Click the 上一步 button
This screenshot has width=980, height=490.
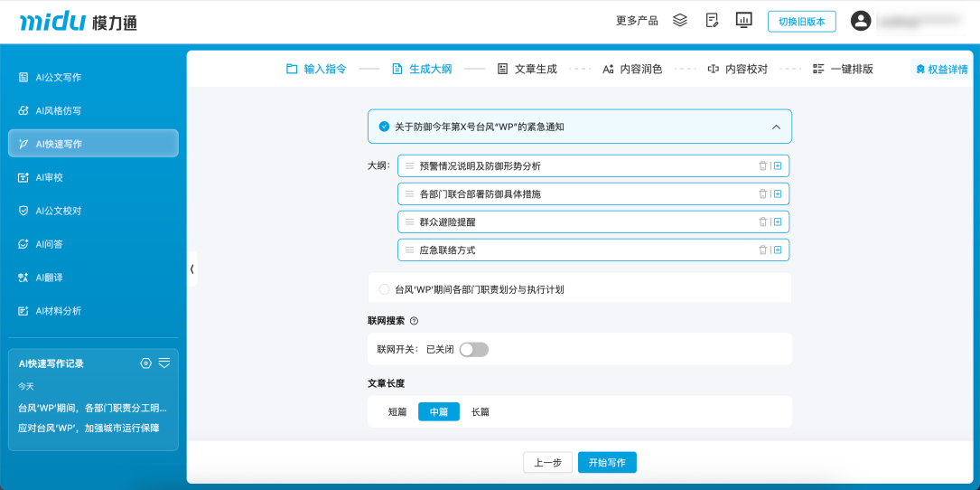coord(548,463)
